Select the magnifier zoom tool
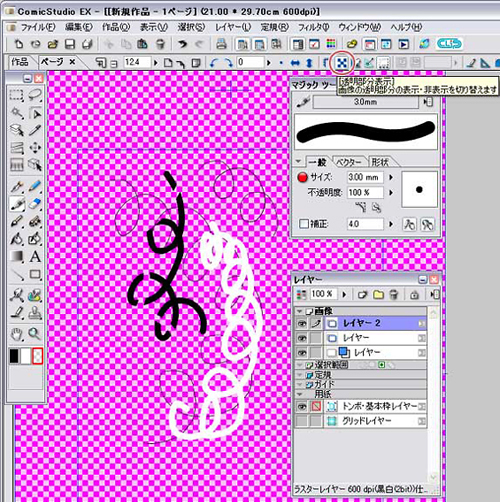The width and height of the screenshot is (500, 502). coord(34,333)
